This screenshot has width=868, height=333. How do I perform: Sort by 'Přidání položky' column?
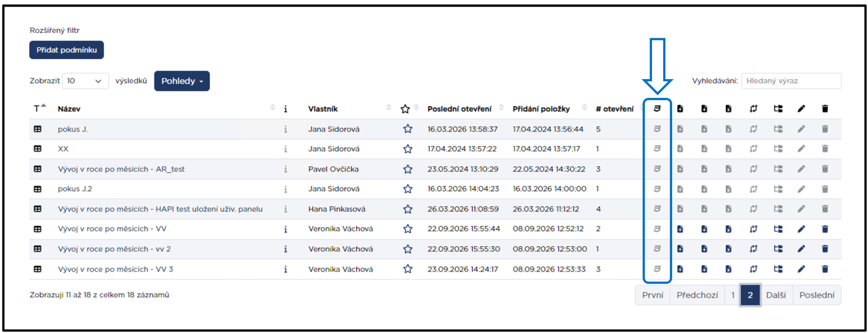(541, 109)
